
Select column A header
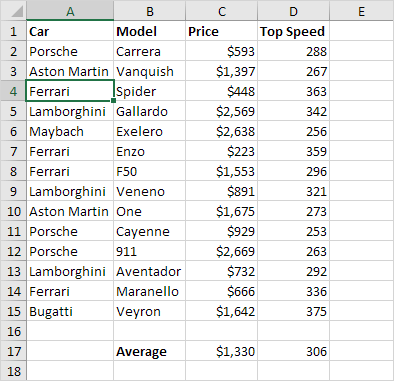point(70,11)
